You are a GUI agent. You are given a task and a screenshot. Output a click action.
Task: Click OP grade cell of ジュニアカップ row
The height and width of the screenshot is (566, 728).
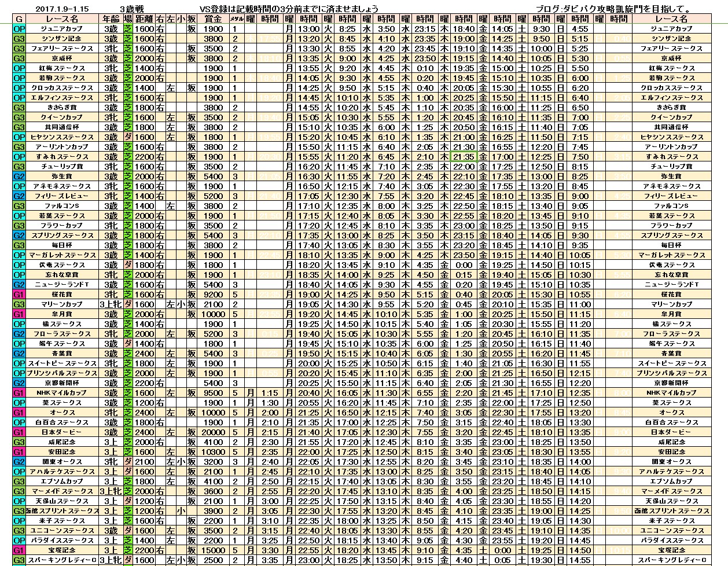click(20, 29)
